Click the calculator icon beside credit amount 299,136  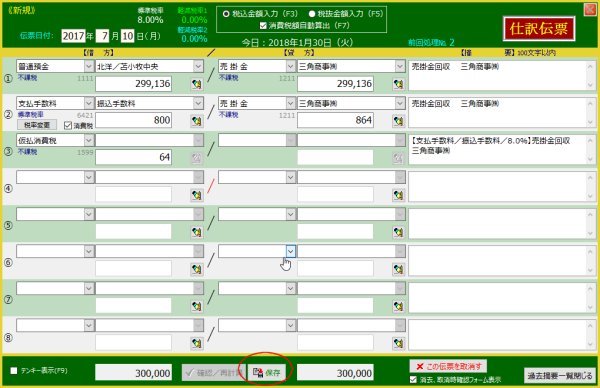(398, 84)
